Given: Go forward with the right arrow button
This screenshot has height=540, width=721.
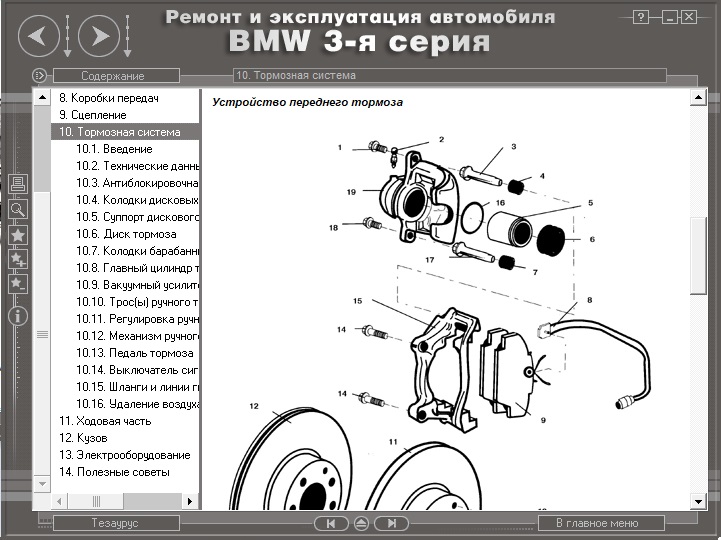Looking at the screenshot, I should (x=99, y=36).
